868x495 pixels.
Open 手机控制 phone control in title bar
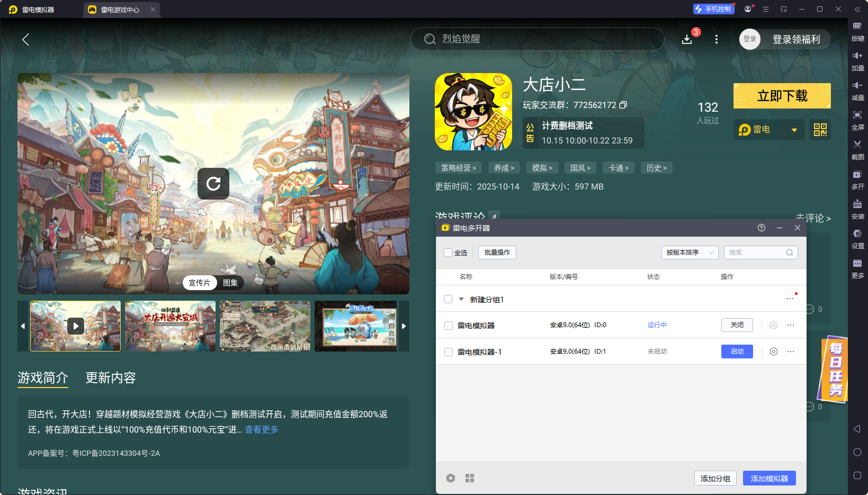pos(713,9)
